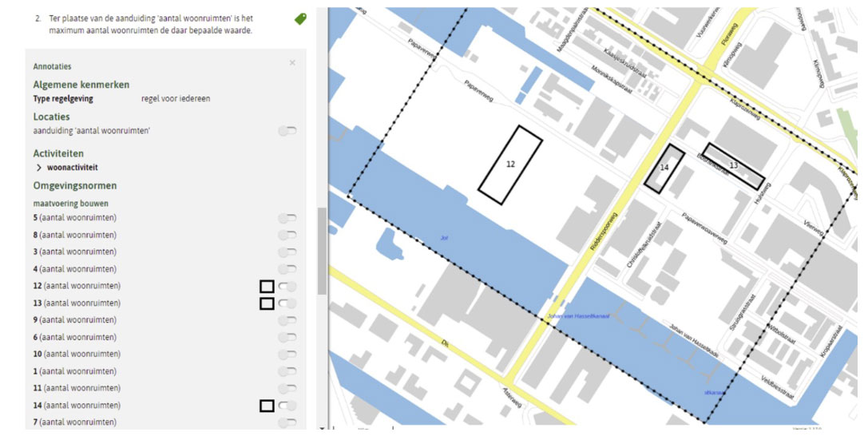Click the left panel vertical scrollbar thumb
This screenshot has width=868, height=436.
coord(322,252)
